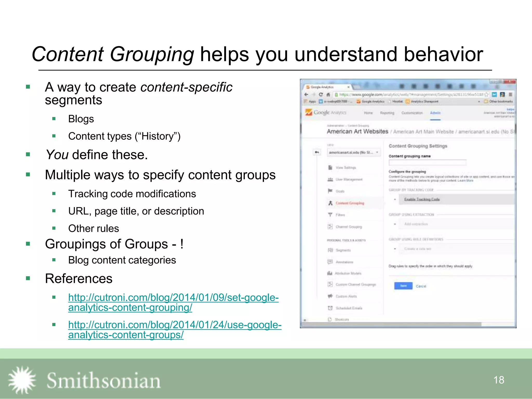This screenshot has width=532, height=399.
Task: Expand the Enable Tracking Code section arrow
Action: point(395,199)
